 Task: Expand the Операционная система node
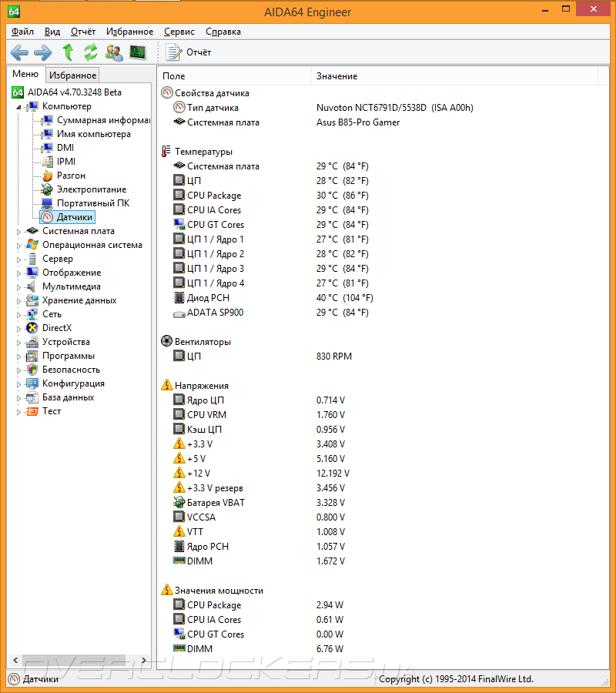point(18,246)
